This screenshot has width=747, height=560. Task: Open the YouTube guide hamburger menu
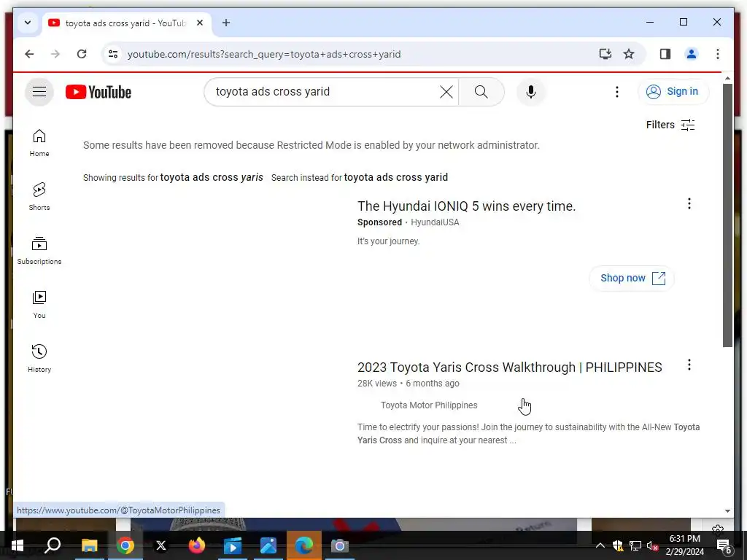coord(39,91)
